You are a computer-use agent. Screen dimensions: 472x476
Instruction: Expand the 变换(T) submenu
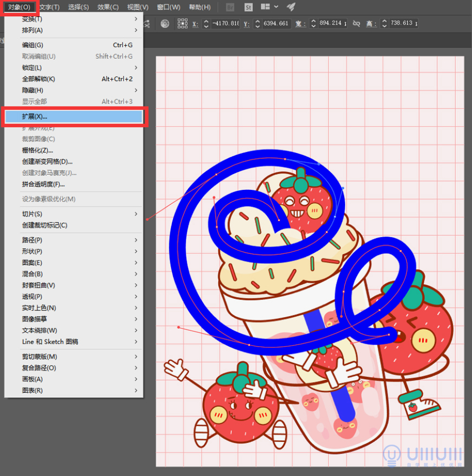[x=73, y=19]
